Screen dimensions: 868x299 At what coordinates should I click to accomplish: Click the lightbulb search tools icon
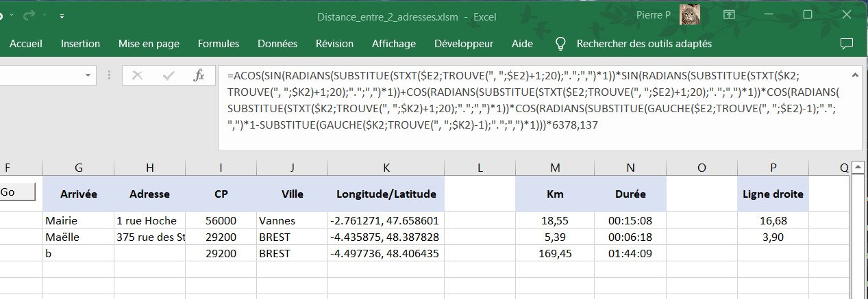[560, 44]
